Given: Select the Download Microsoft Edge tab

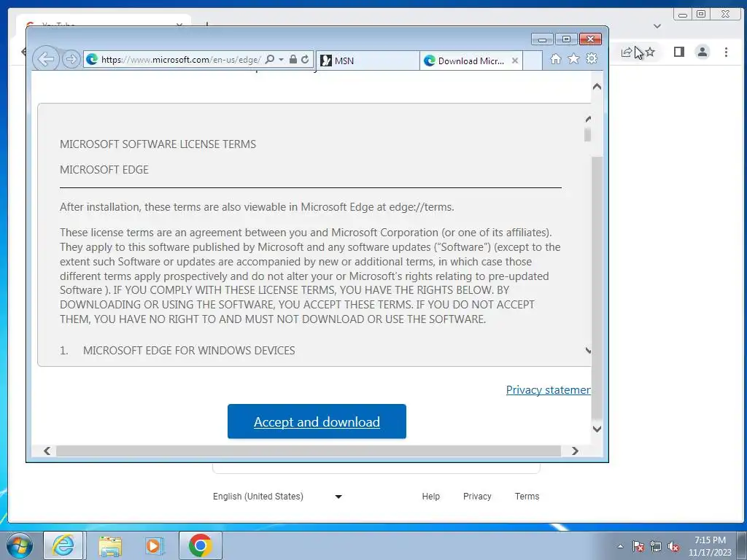Looking at the screenshot, I should pyautogui.click(x=465, y=61).
